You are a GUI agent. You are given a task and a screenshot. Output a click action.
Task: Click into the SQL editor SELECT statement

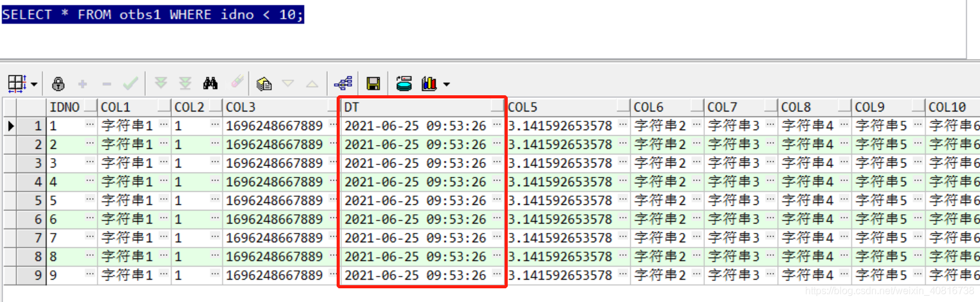point(152,14)
